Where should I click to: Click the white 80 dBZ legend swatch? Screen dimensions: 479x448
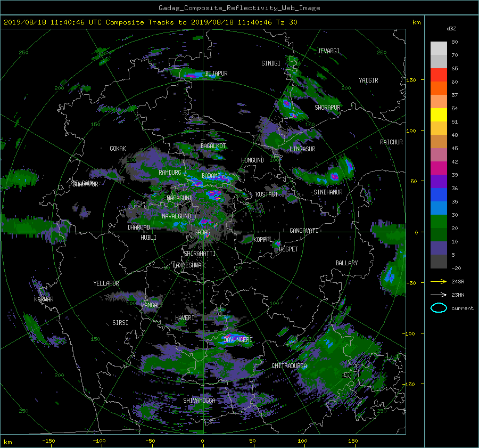click(x=439, y=48)
